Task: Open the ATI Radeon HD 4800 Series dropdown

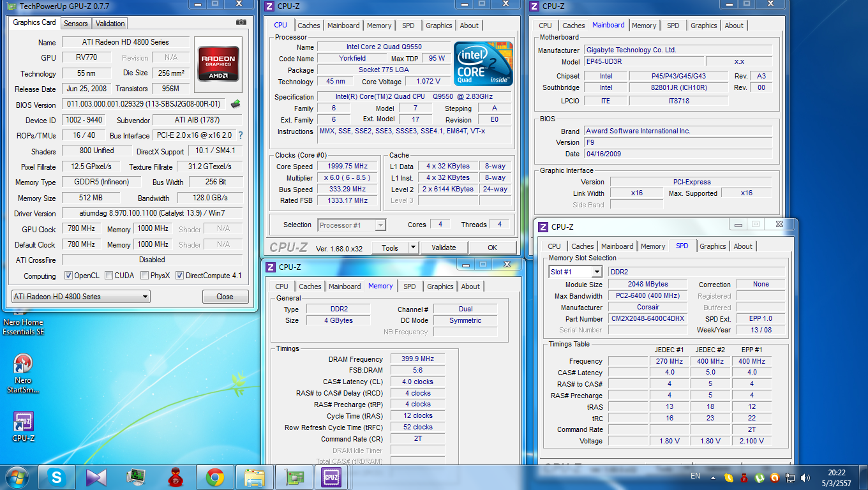Action: pos(81,297)
